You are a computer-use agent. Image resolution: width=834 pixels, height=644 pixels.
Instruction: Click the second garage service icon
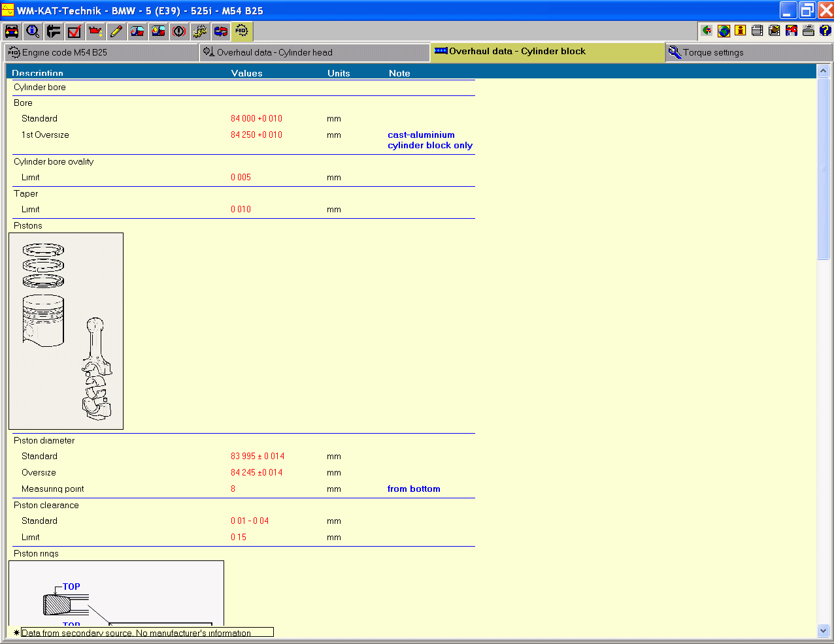point(158,31)
